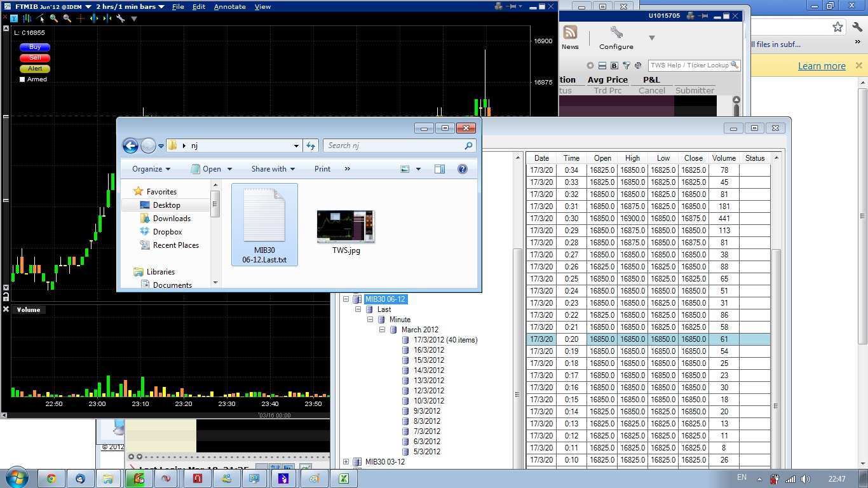The height and width of the screenshot is (488, 868).
Task: Toggle the crosshair tool in chart toolbar
Action: coord(81,18)
